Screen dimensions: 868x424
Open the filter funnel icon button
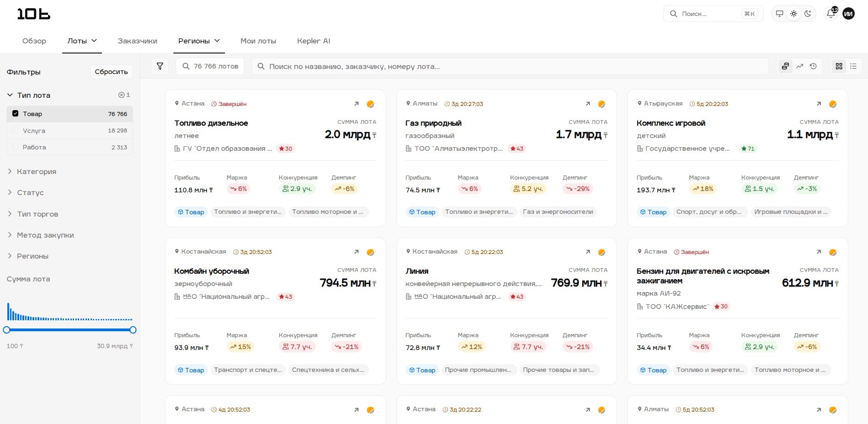(x=160, y=66)
